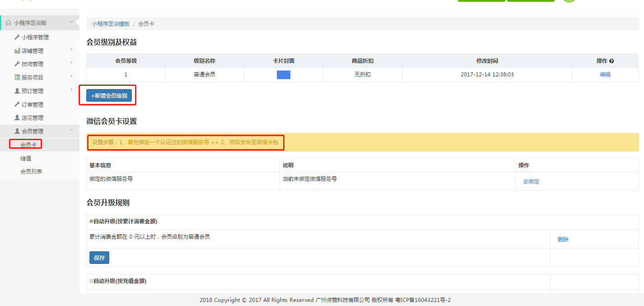Go to 会员列表 in the sidebar
This screenshot has height=306, width=644.
click(31, 172)
